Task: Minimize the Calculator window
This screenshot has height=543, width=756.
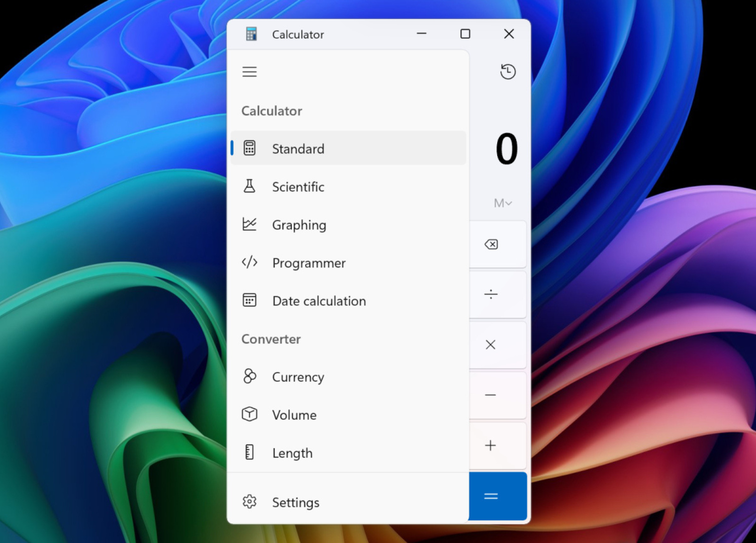Action: coord(422,34)
